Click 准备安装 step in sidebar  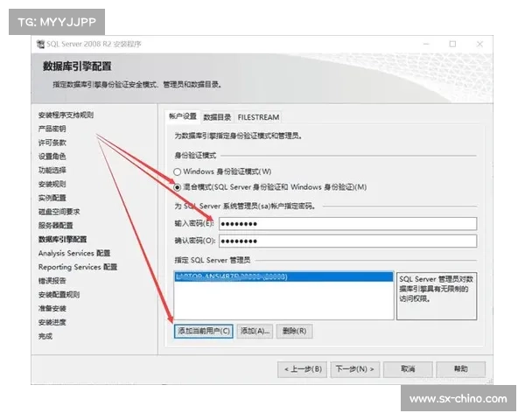tap(52, 309)
